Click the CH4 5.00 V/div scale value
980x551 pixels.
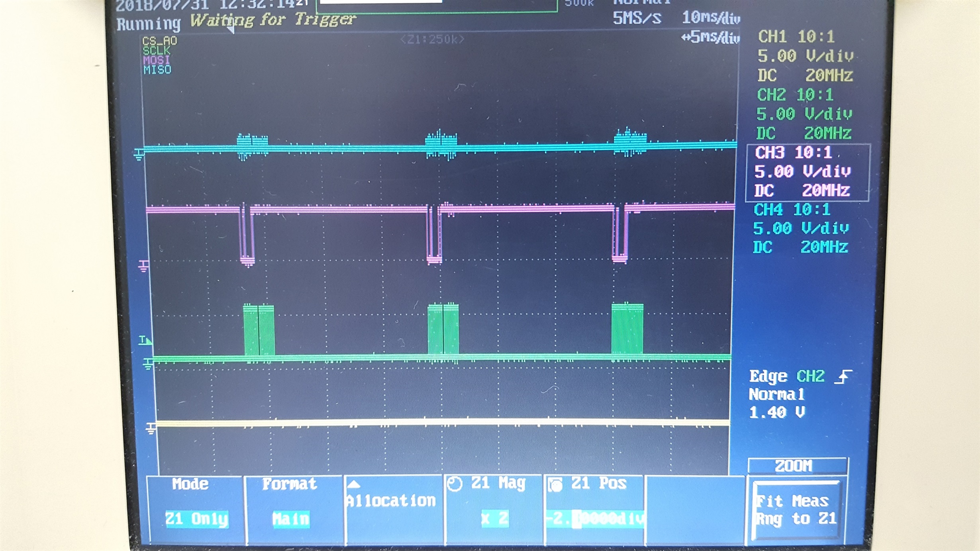point(801,228)
